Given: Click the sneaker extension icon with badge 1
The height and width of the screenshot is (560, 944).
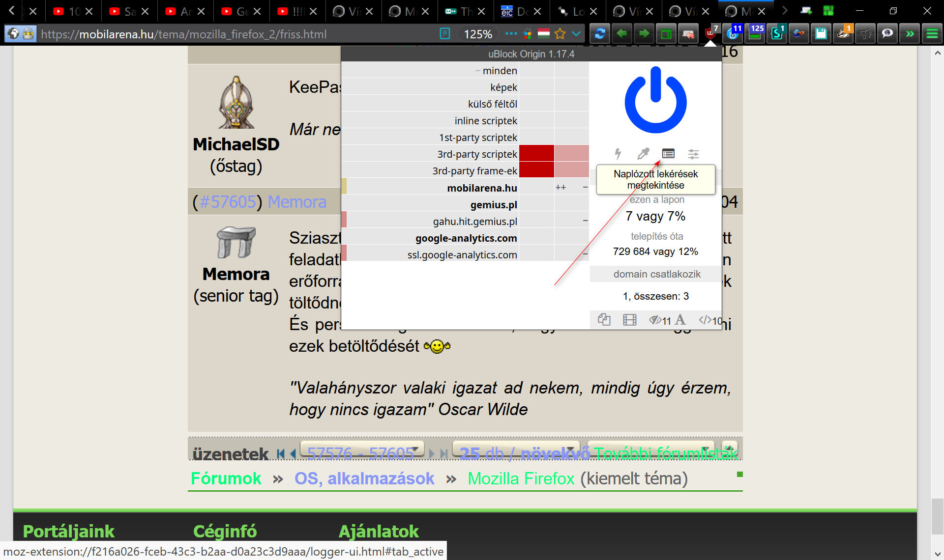Looking at the screenshot, I should [x=843, y=34].
